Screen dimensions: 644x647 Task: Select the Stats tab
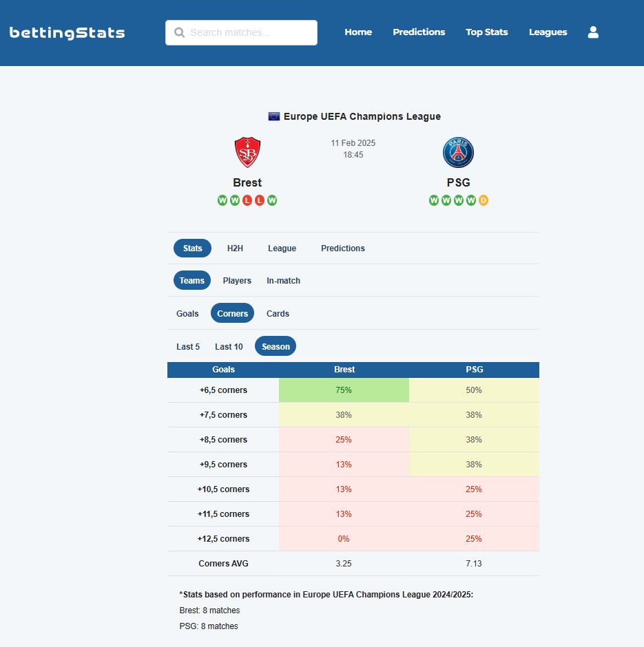tap(192, 248)
